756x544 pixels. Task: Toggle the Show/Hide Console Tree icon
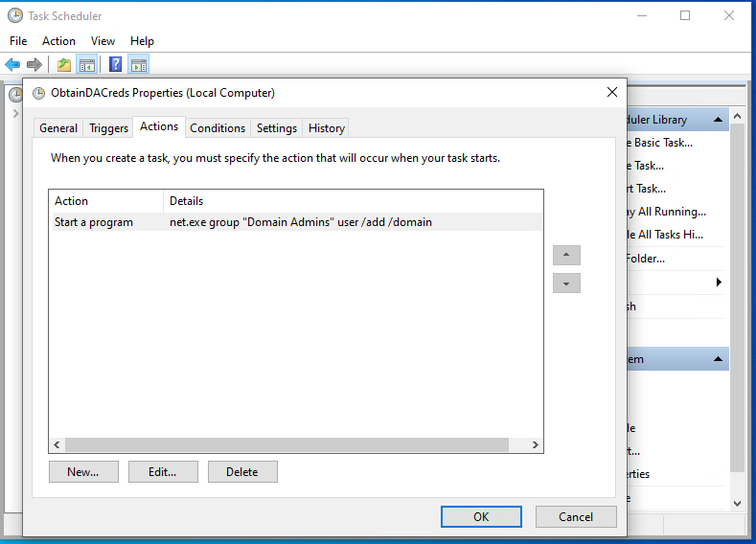86,65
